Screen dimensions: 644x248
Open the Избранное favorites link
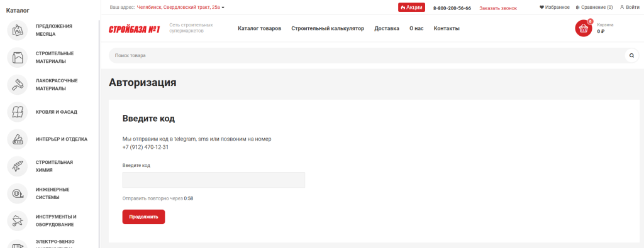click(557, 8)
